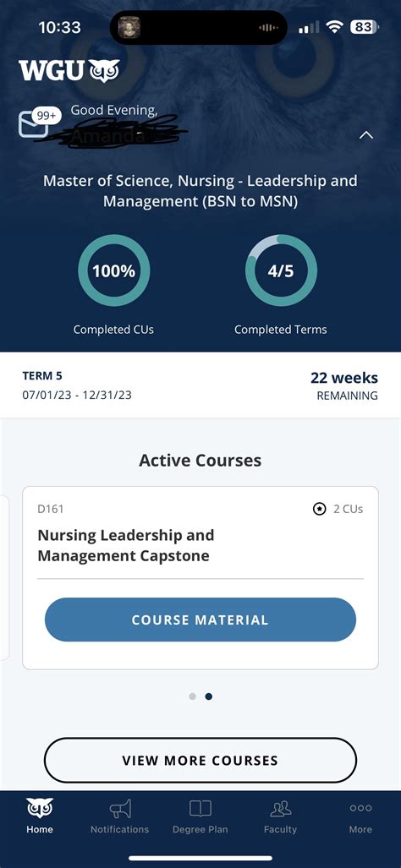Tap the Dynamic Island album thumbnail
Screen dimensions: 401x868
[129, 27]
